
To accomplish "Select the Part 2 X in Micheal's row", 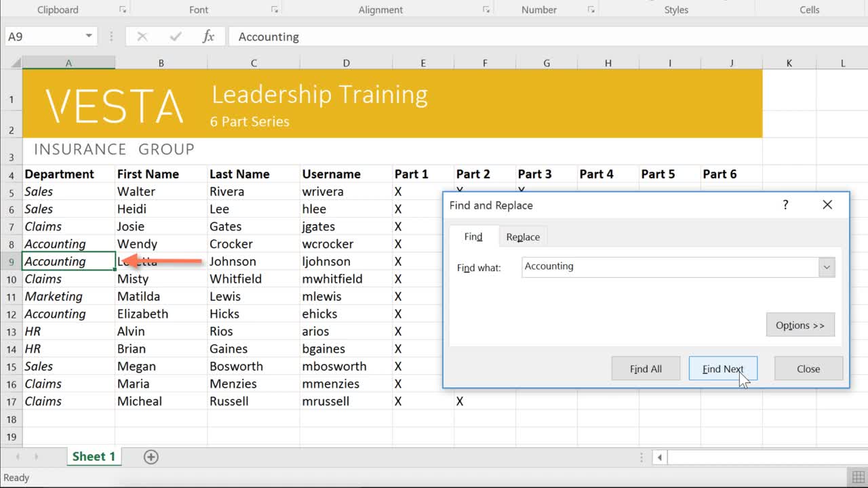I will 485,402.
